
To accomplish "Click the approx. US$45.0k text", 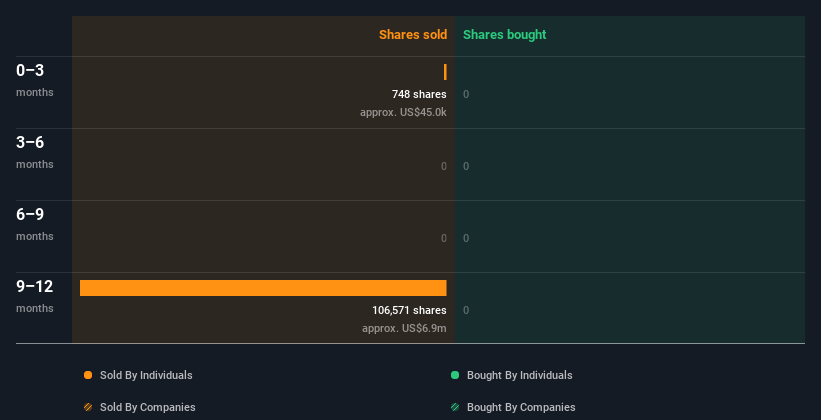I will tap(403, 112).
